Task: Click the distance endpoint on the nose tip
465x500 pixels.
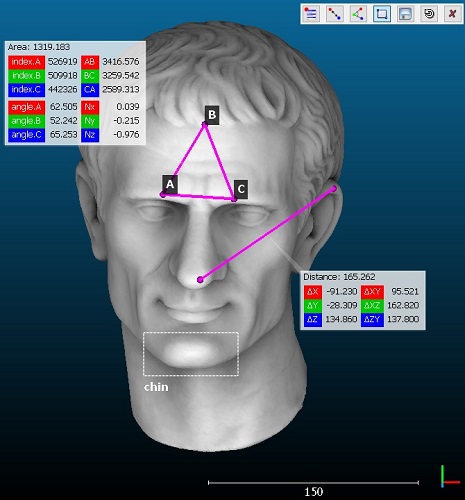Action: coord(200,279)
